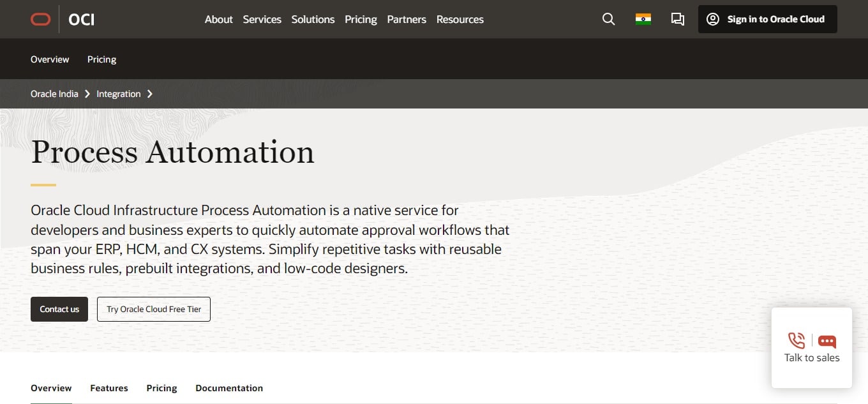This screenshot has height=404, width=868.
Task: Click the red chat bubble in Talk to sales widget
Action: click(827, 340)
